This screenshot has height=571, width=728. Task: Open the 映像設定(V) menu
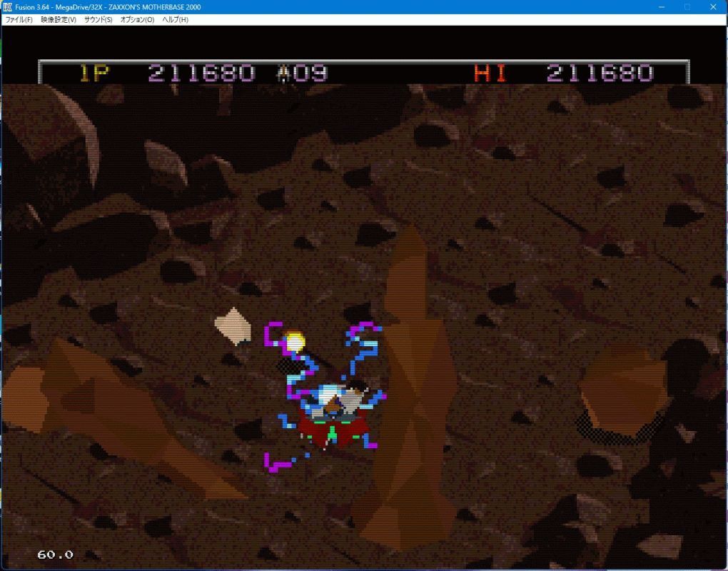(x=59, y=20)
